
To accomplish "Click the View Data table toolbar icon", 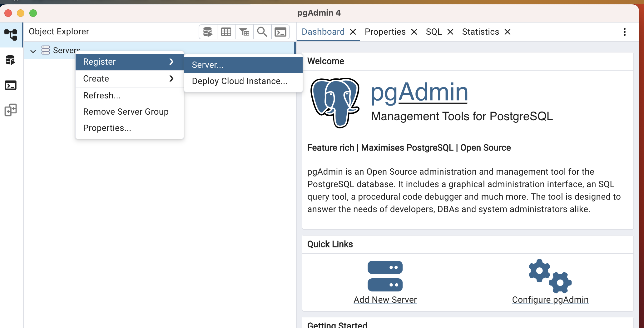I will click(x=226, y=32).
